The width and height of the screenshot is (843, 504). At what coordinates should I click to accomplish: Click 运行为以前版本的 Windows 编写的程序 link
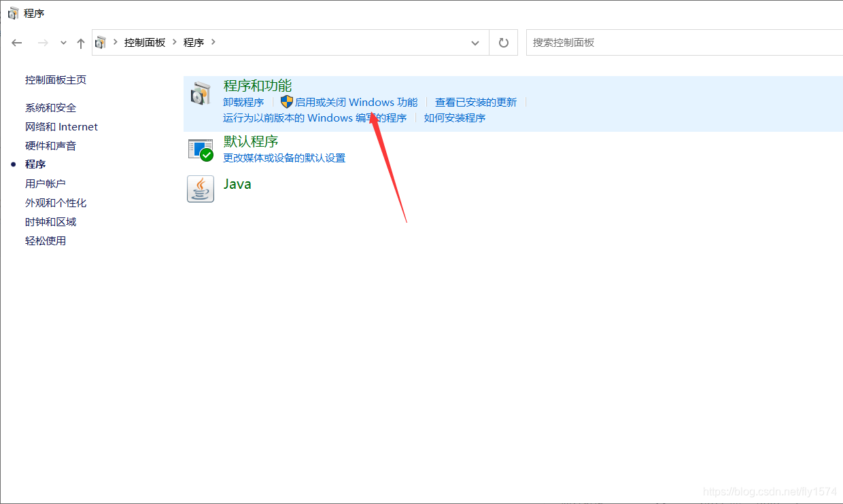point(315,118)
